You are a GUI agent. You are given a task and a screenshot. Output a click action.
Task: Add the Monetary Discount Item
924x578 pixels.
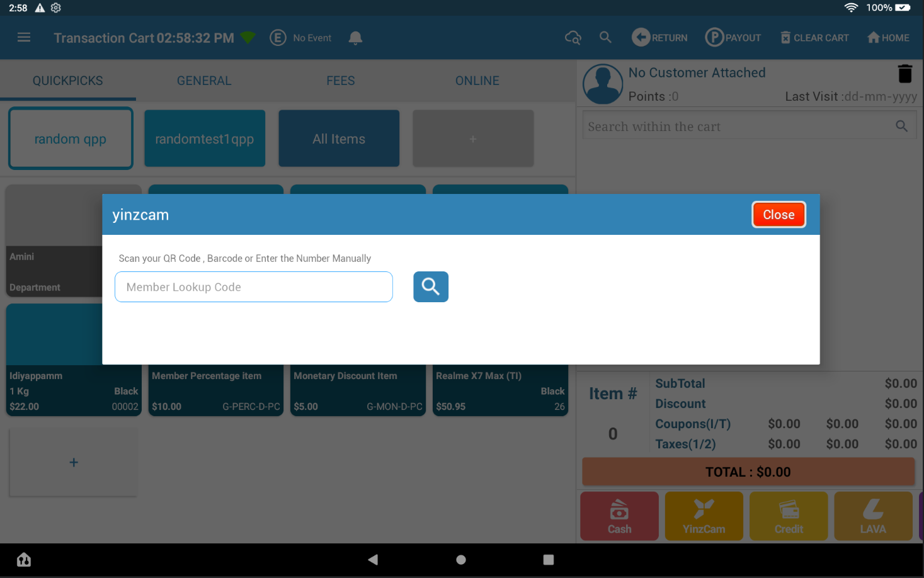tap(358, 390)
